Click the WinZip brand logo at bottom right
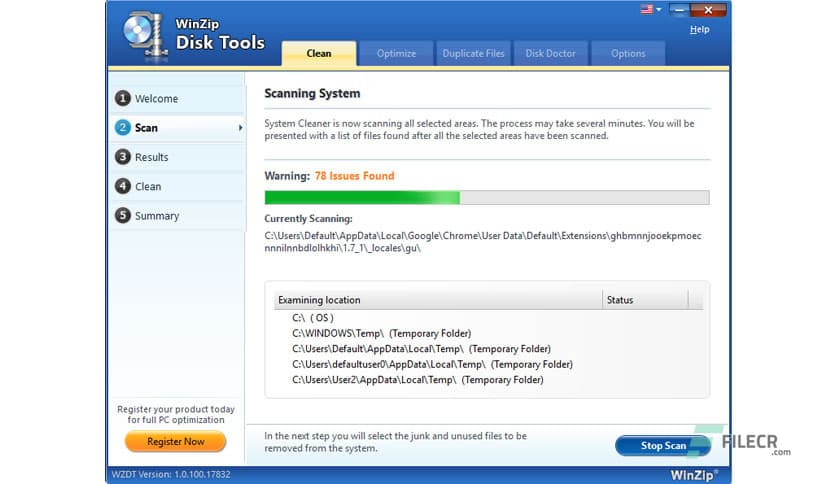This screenshot has height=484, width=836. [x=694, y=474]
